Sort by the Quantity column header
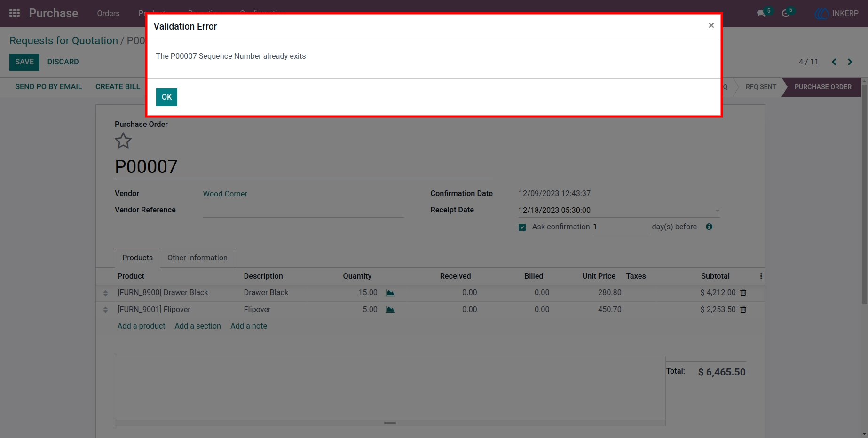This screenshot has height=438, width=868. (x=357, y=276)
